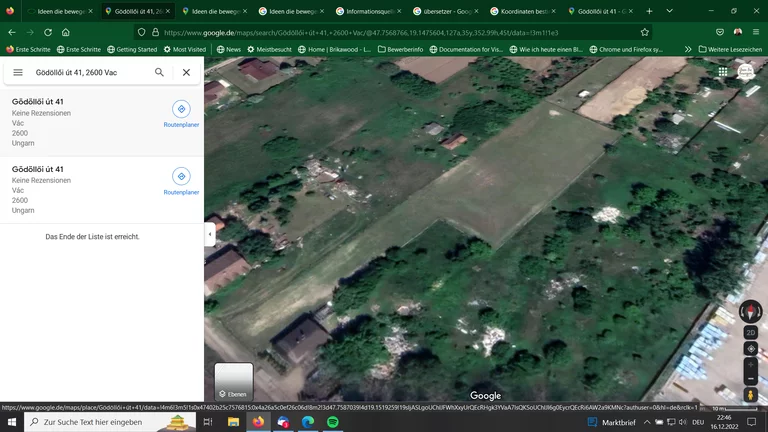Go to the Firefox home page

point(66,32)
